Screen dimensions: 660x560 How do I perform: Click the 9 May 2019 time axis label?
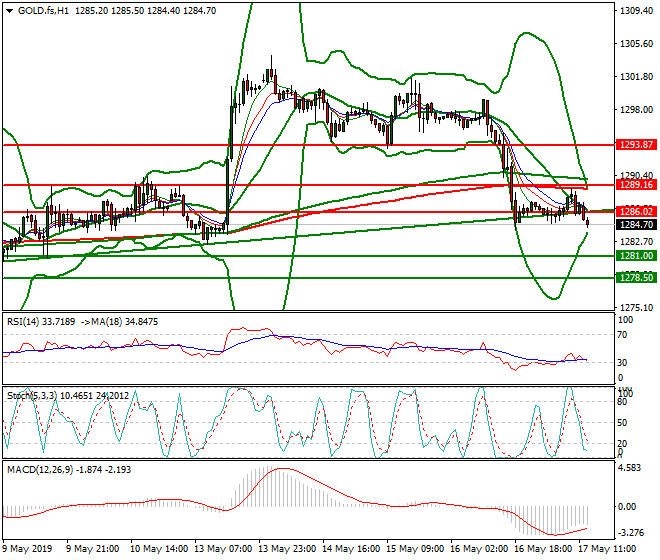click(28, 549)
